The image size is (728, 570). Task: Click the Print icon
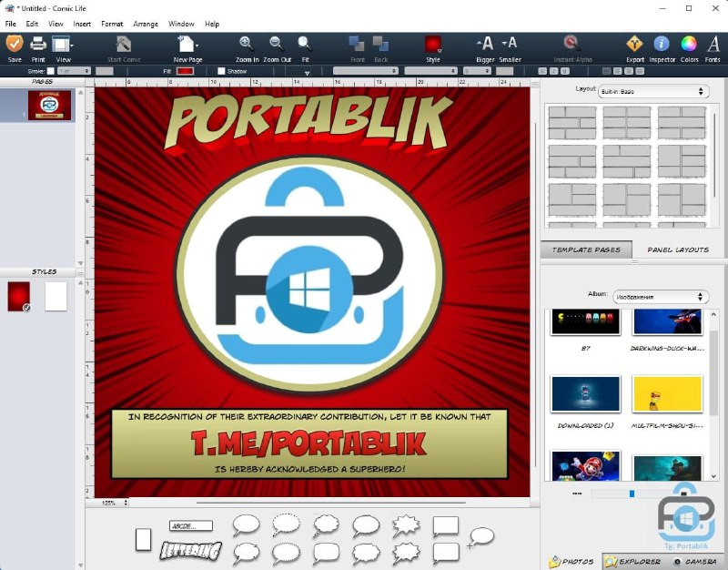(x=38, y=45)
